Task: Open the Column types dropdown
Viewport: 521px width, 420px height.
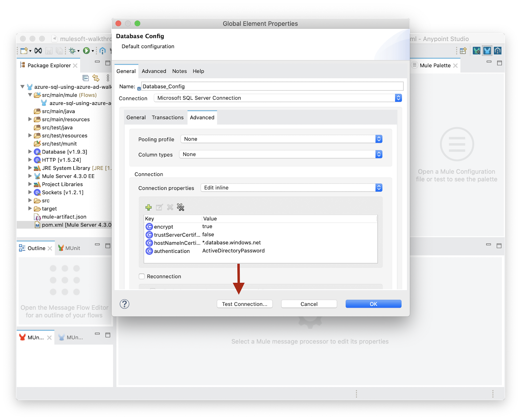Action: pos(280,154)
